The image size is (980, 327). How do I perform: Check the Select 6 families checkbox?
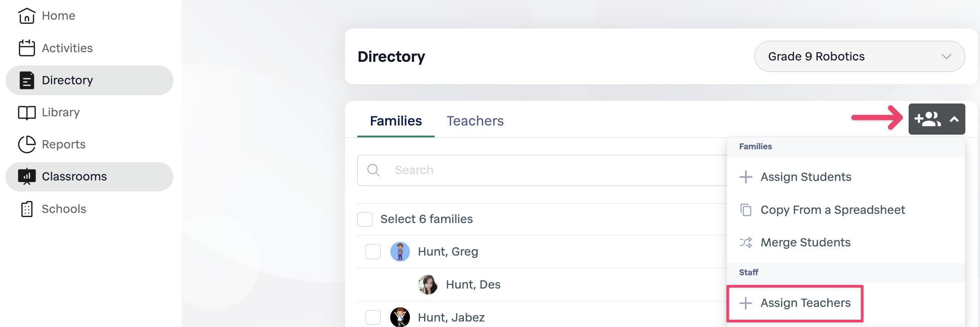[x=365, y=219]
